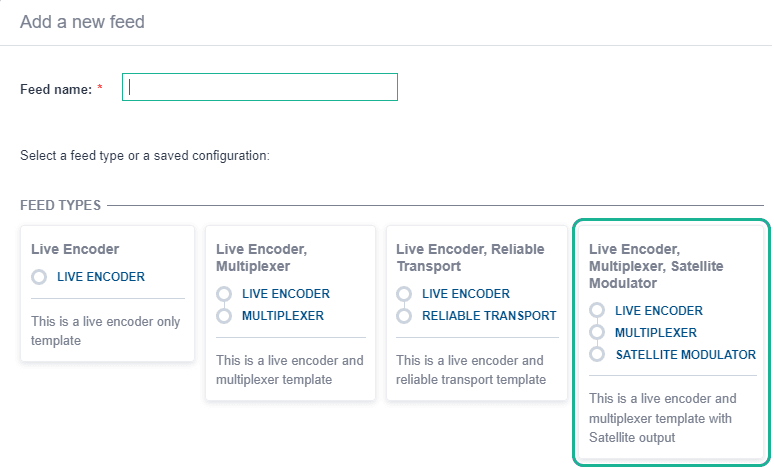Image resolution: width=774 pixels, height=468 pixels.
Task: Click circle icon in the Live Encoder-only card
Action: [39, 277]
